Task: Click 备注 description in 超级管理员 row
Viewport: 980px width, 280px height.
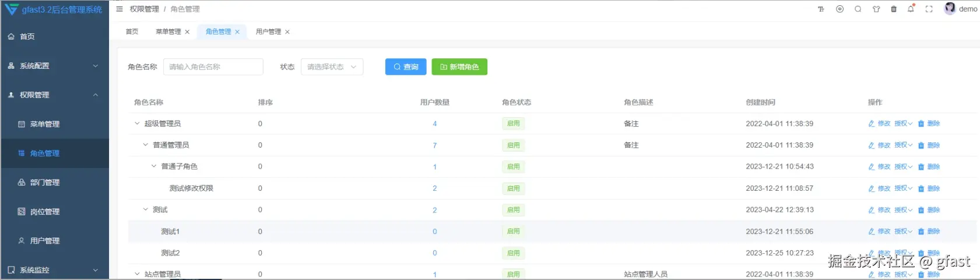Action: [x=631, y=124]
